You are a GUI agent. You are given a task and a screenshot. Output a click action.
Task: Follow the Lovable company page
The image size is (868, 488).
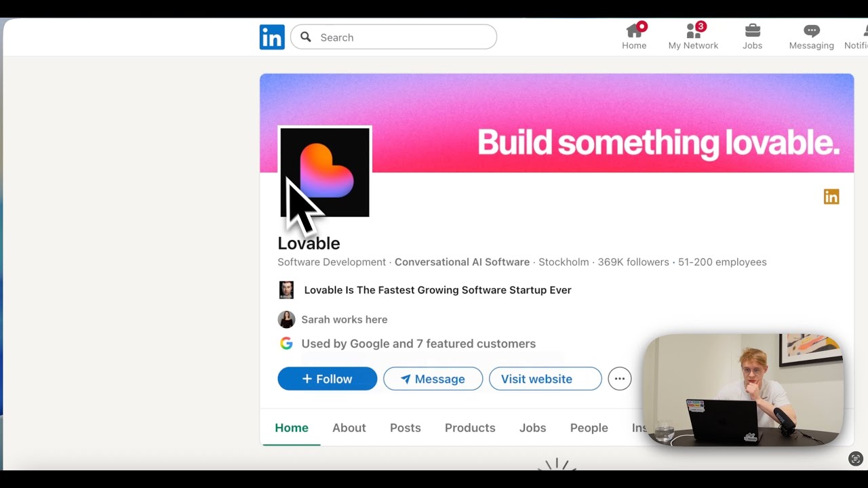point(328,379)
